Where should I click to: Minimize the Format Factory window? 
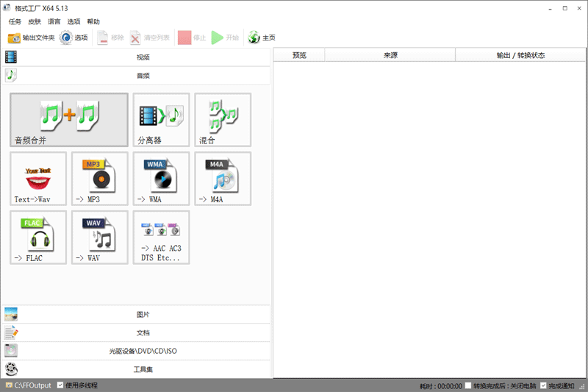pos(550,8)
